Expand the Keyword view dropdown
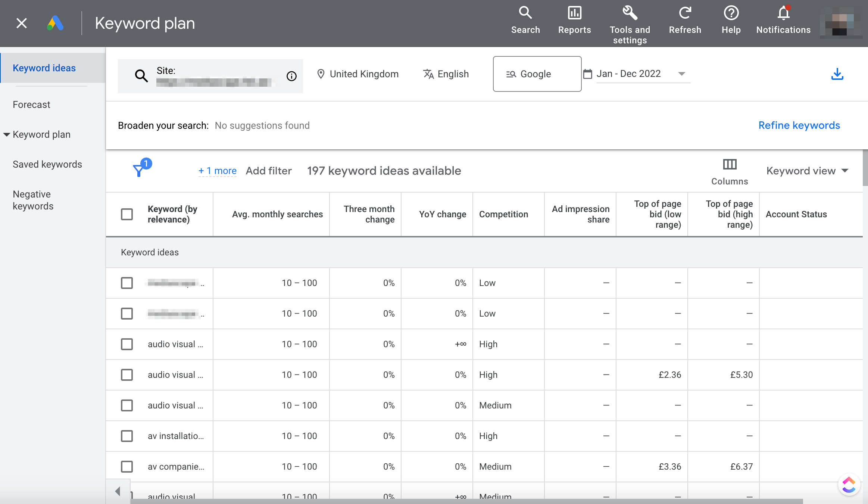 [x=807, y=171]
